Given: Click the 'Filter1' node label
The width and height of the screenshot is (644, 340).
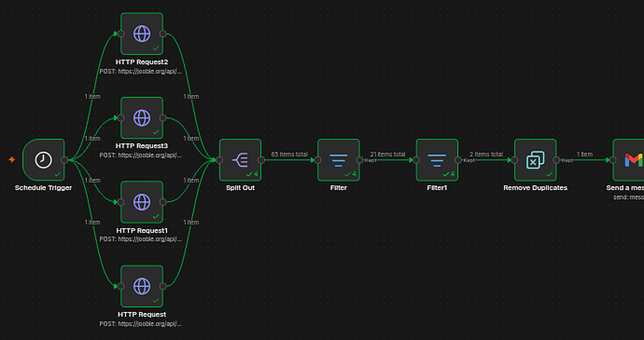Looking at the screenshot, I should coord(437,188).
